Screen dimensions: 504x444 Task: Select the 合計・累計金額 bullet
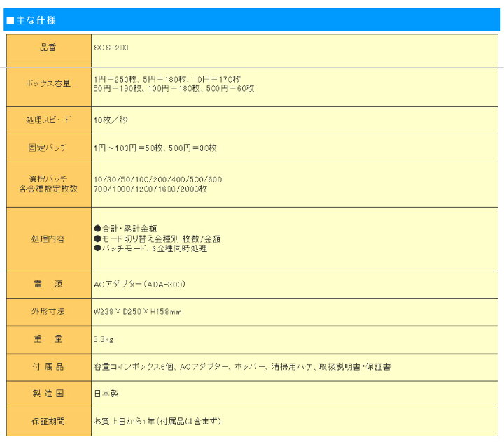point(126,229)
